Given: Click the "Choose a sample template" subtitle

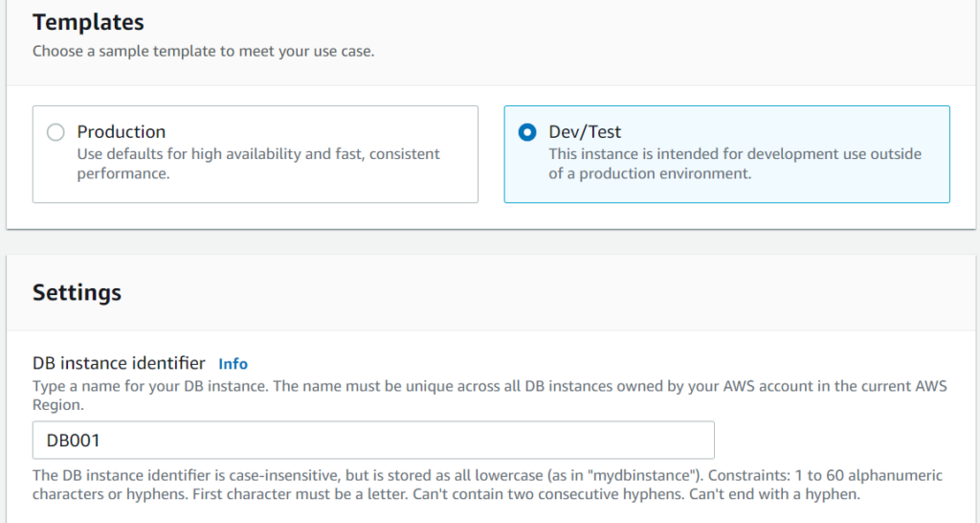Looking at the screenshot, I should pos(203,51).
